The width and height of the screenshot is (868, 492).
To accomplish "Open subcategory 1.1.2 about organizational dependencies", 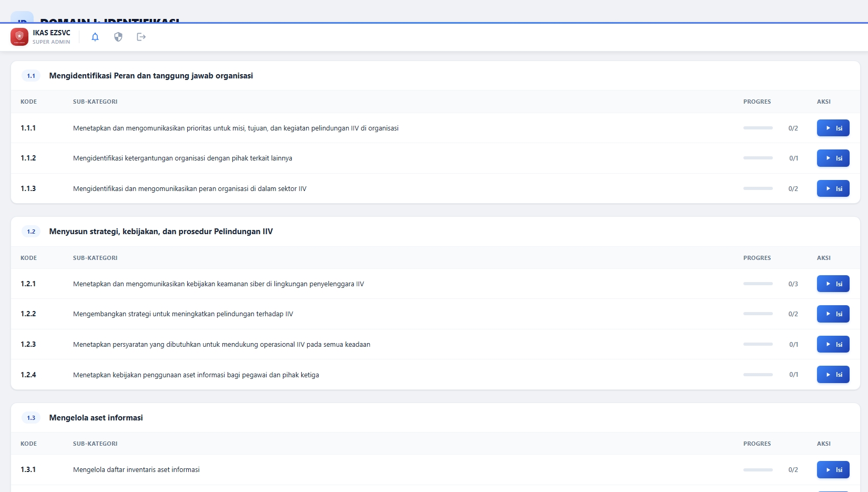I will pyautogui.click(x=182, y=158).
